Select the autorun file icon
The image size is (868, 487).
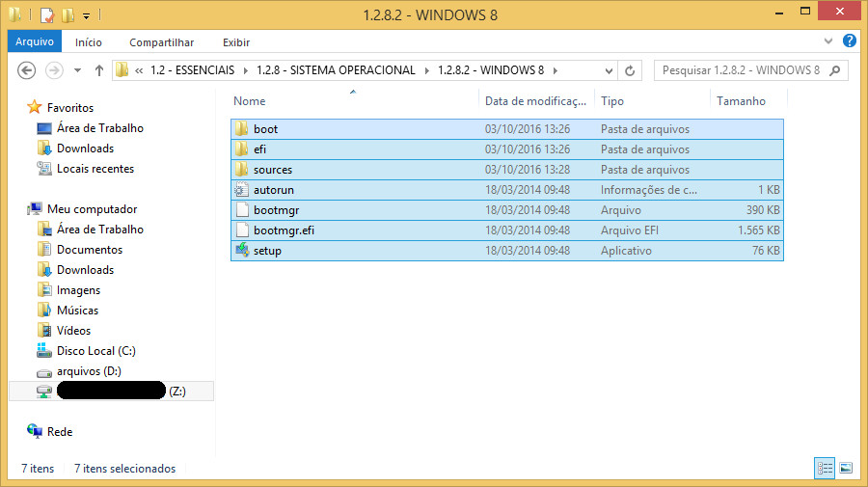click(241, 190)
